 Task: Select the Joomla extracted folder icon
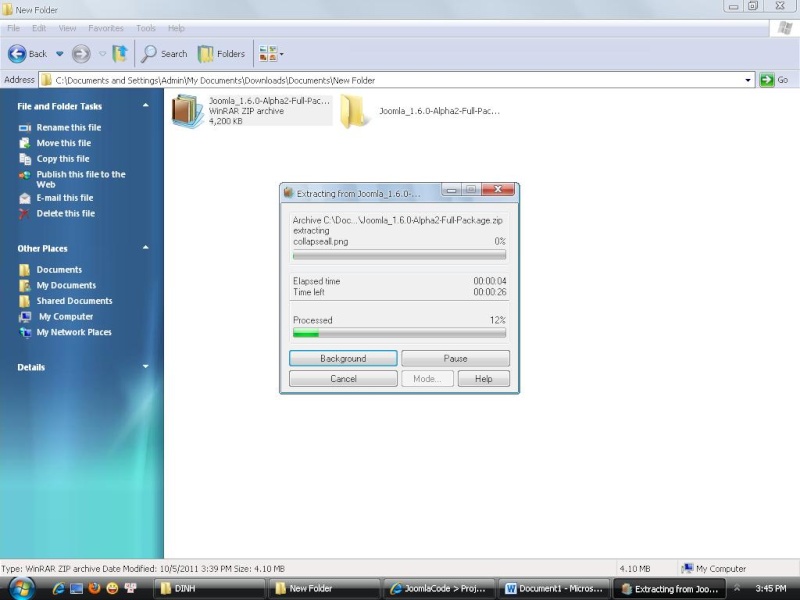pos(353,111)
